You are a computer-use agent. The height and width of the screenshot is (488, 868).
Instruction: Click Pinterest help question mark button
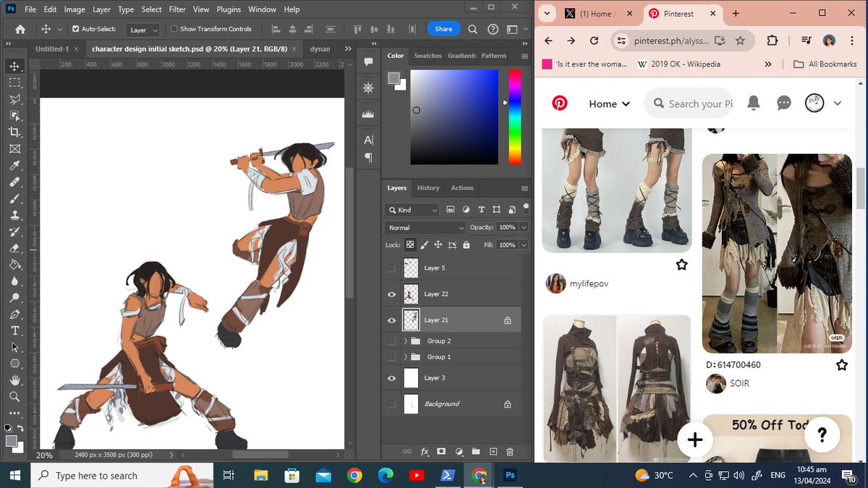click(x=822, y=435)
